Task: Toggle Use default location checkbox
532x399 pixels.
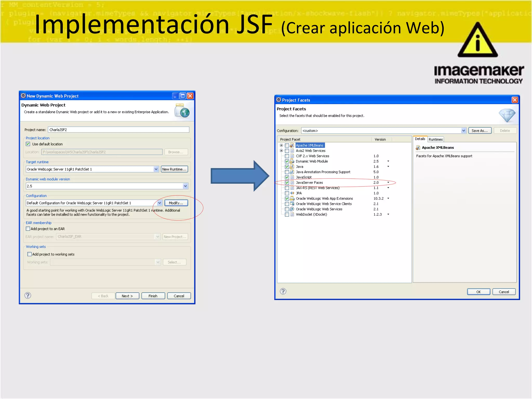Action: click(28, 144)
